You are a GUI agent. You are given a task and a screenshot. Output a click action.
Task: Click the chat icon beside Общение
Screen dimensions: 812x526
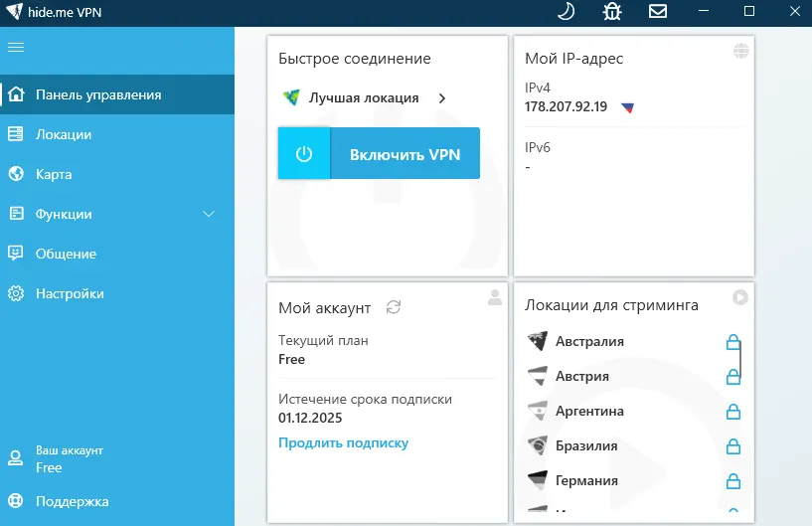point(16,253)
